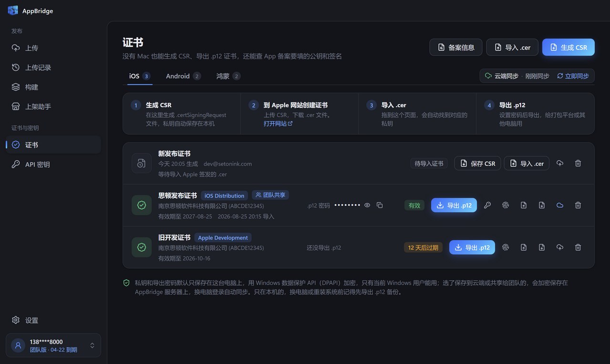
Task: Open API 密钥 page
Action: (x=53, y=164)
